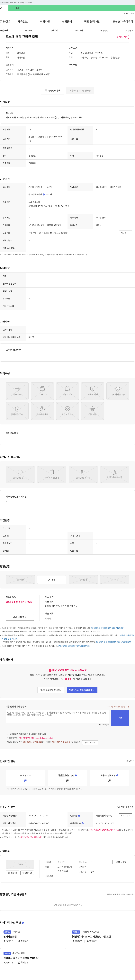Click 고용24 입사지원 불가능 button
The width and height of the screenshot is (135, 980).
tap(80, 91)
